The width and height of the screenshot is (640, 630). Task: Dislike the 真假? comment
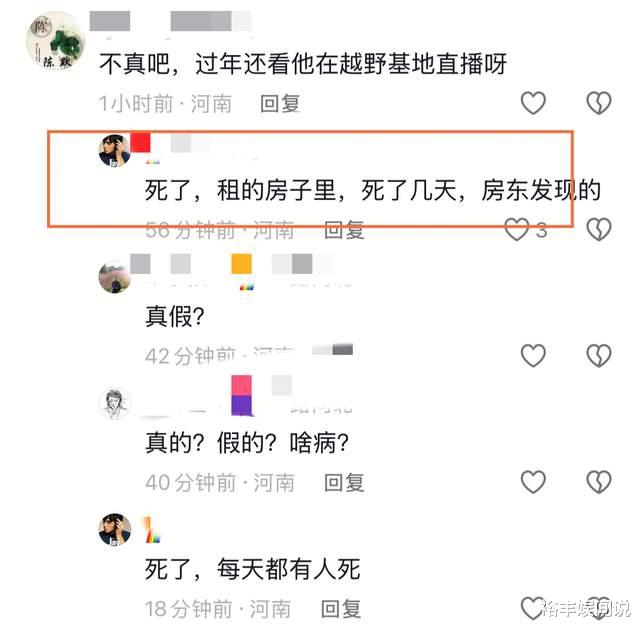599,355
